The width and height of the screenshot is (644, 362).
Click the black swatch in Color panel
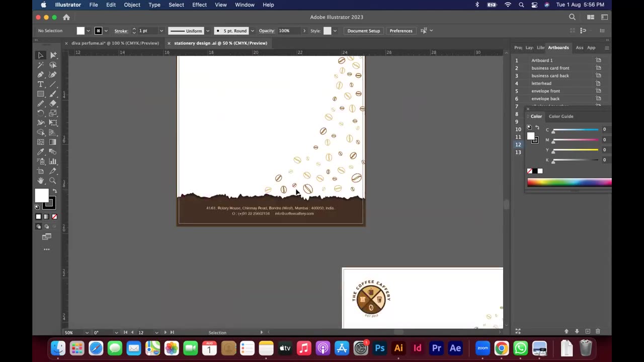pos(535,171)
